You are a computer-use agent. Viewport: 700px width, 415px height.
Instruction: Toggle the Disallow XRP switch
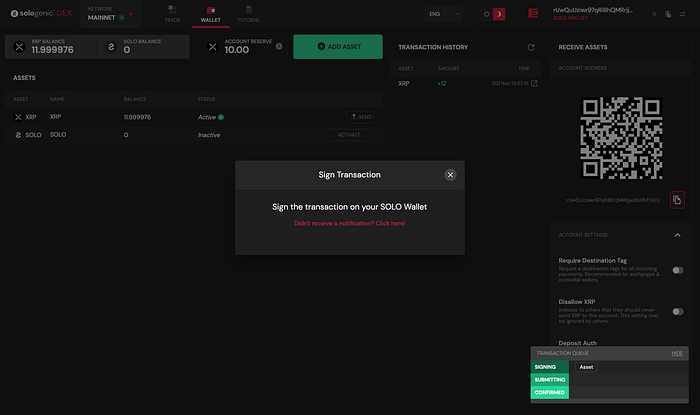click(x=678, y=311)
